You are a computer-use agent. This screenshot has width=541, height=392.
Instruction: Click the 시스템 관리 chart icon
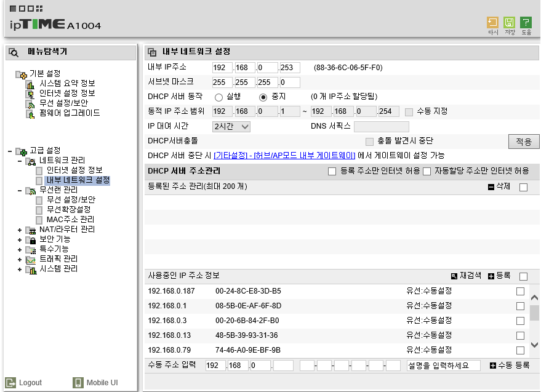[x=31, y=270]
